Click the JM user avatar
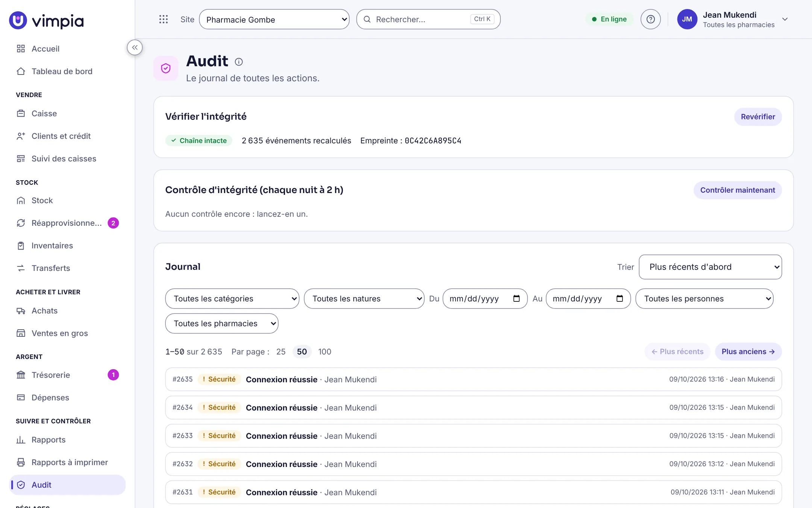Viewport: 812px width, 508px height. click(687, 19)
